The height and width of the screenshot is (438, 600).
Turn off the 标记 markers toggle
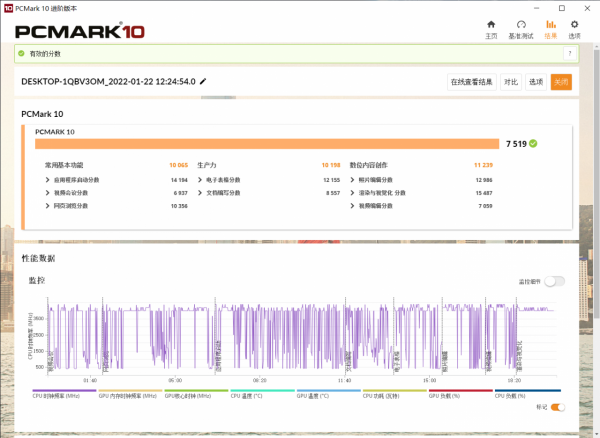(x=558, y=407)
